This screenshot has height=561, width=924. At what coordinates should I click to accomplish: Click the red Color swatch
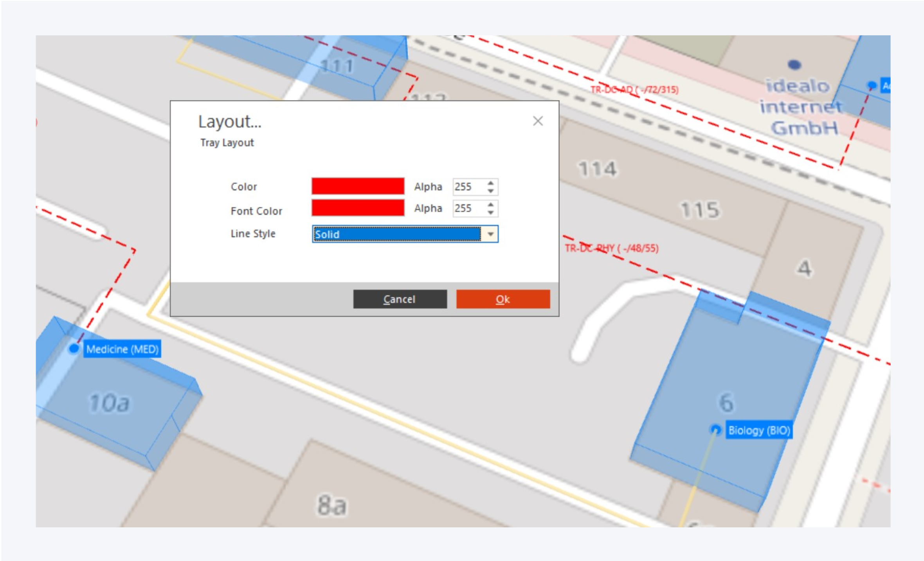[358, 186]
